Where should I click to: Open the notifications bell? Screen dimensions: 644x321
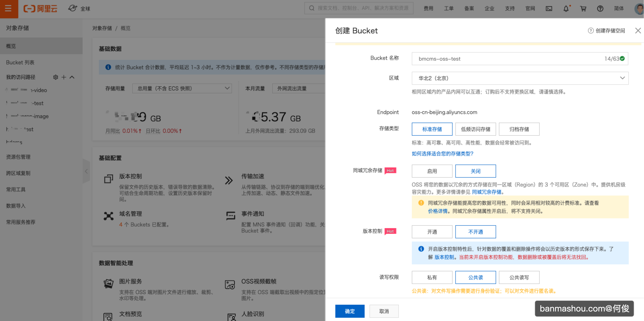click(566, 9)
